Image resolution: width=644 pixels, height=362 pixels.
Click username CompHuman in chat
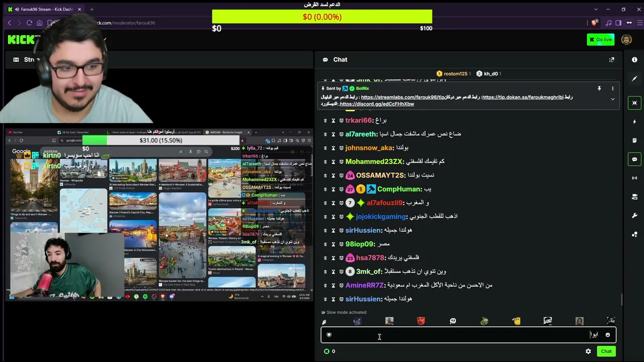pyautogui.click(x=398, y=189)
